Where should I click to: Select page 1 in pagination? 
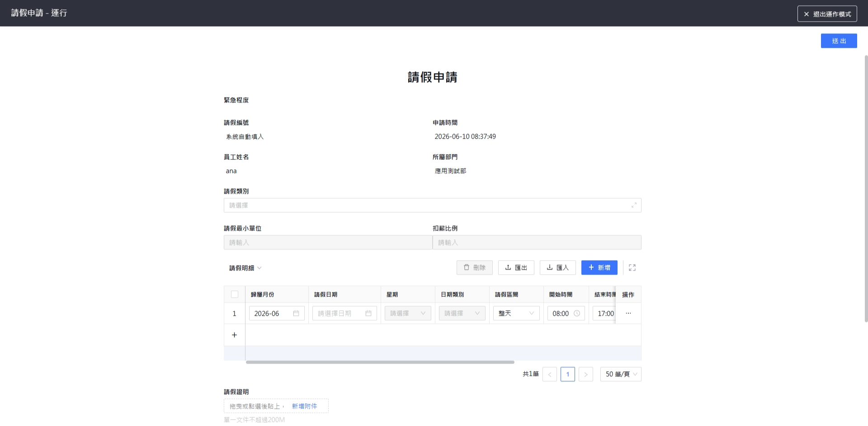click(x=567, y=374)
